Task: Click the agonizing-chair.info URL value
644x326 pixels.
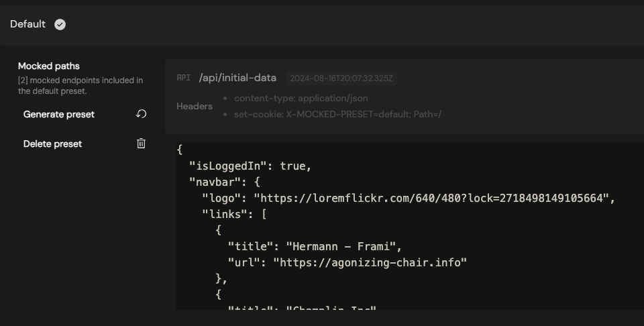Action: (x=370, y=262)
